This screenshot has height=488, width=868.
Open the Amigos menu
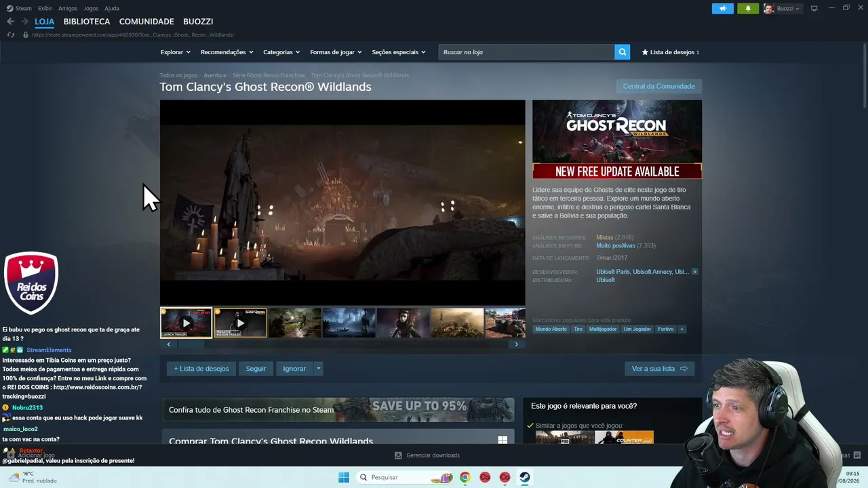pyautogui.click(x=68, y=9)
